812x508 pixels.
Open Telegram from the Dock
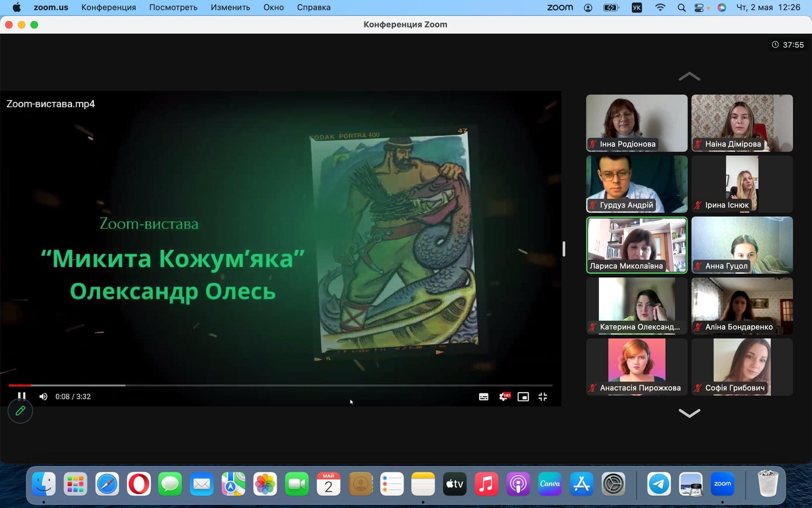pyautogui.click(x=659, y=484)
